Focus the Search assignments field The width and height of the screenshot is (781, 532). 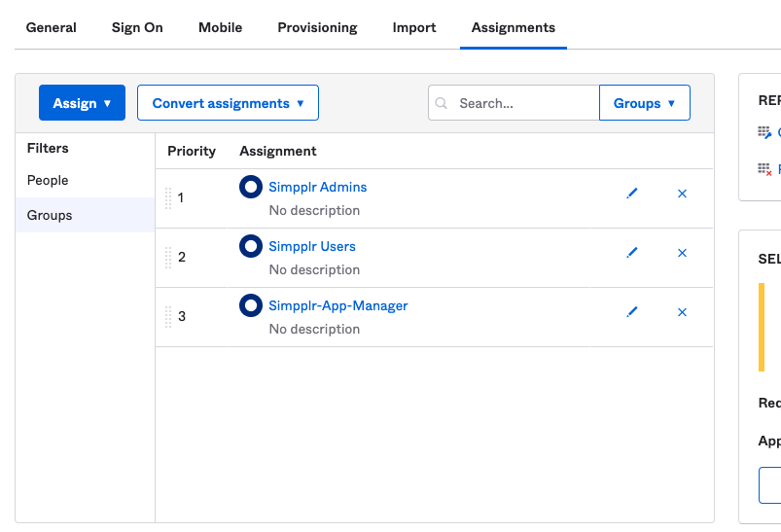click(x=514, y=103)
